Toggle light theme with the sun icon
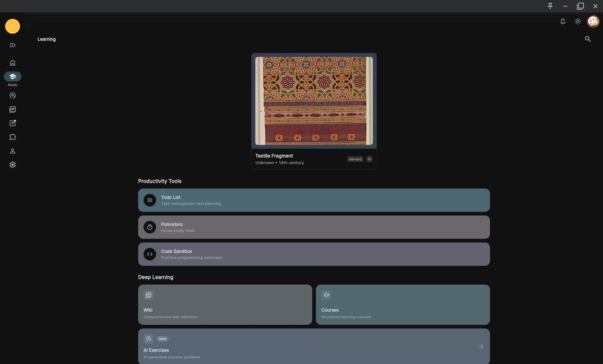The width and height of the screenshot is (603, 364). [x=578, y=21]
